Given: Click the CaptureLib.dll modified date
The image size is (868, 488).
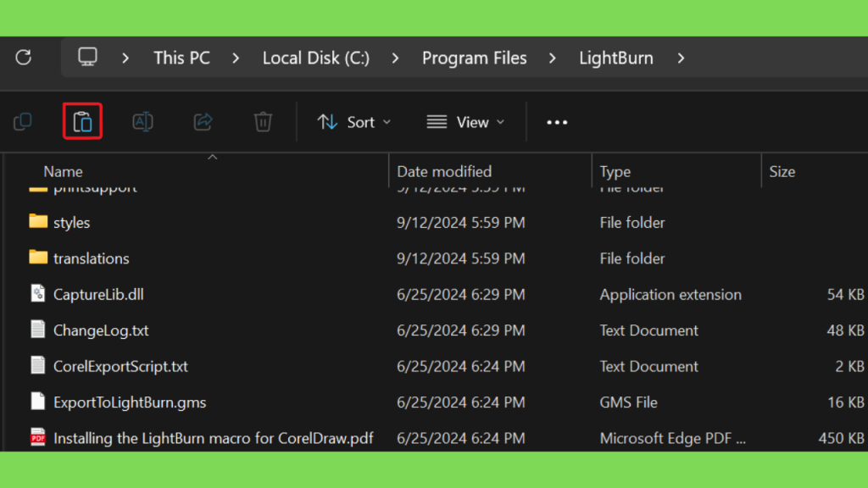Looking at the screenshot, I should point(460,294).
